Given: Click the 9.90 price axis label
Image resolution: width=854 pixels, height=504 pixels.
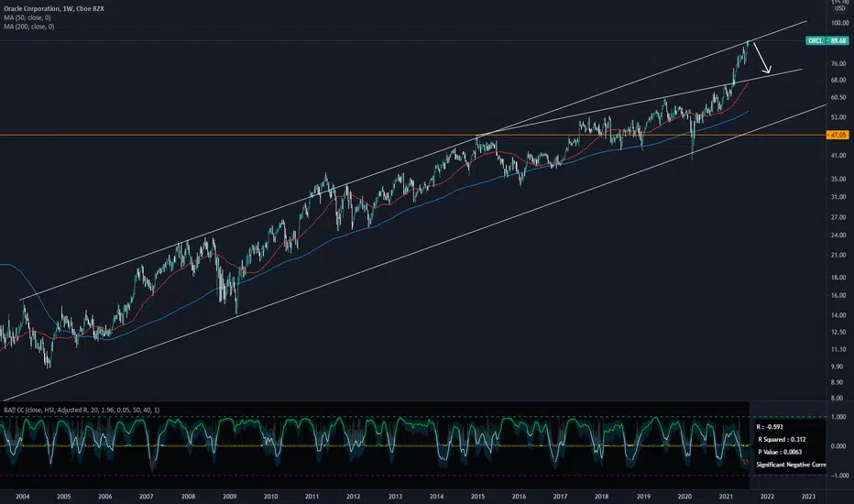Looking at the screenshot, I should click(838, 367).
